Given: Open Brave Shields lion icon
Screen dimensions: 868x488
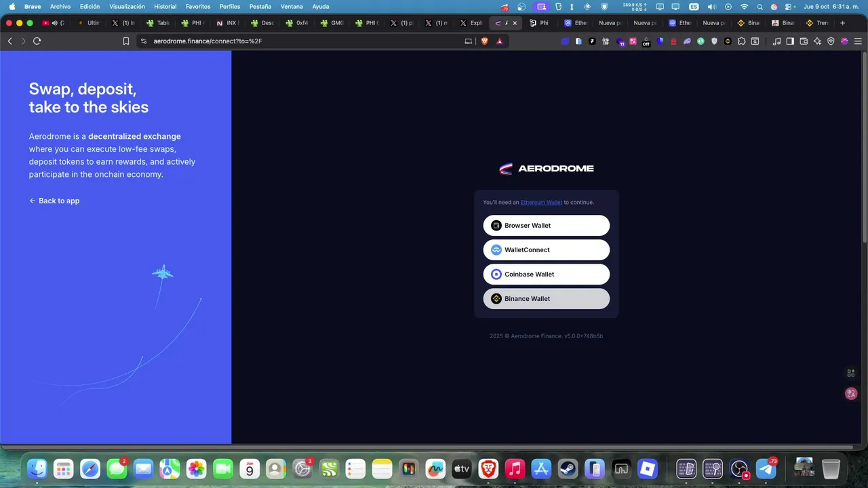Looking at the screenshot, I should (x=484, y=41).
